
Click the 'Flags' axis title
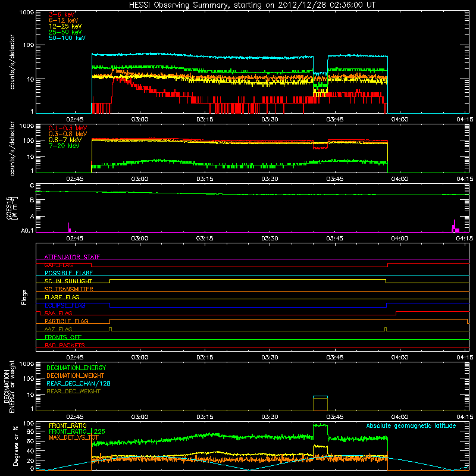[x=24, y=297]
